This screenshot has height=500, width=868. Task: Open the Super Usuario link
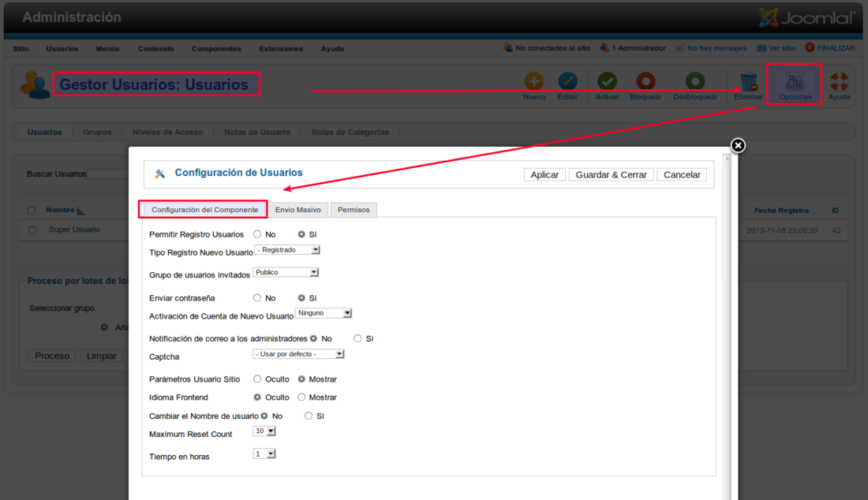pyautogui.click(x=74, y=229)
